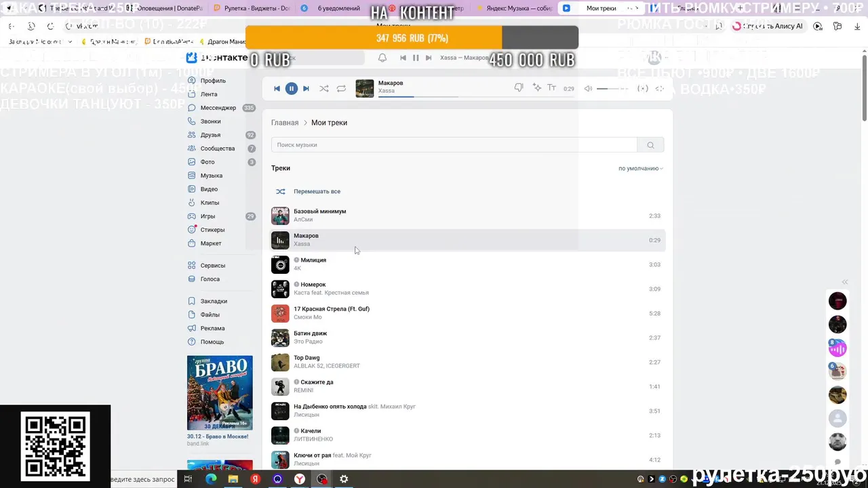The image size is (868, 488).
Task: Open the broadcast status icon in player
Action: [x=643, y=88]
